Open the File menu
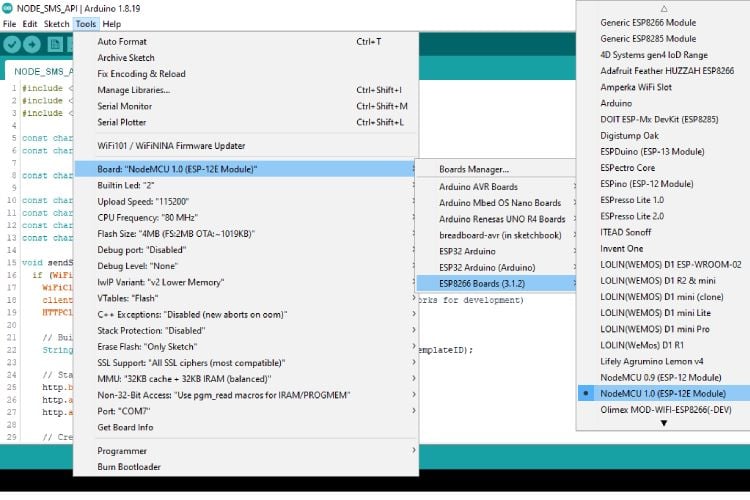Image resolution: width=750 pixels, height=500 pixels. click(x=9, y=24)
